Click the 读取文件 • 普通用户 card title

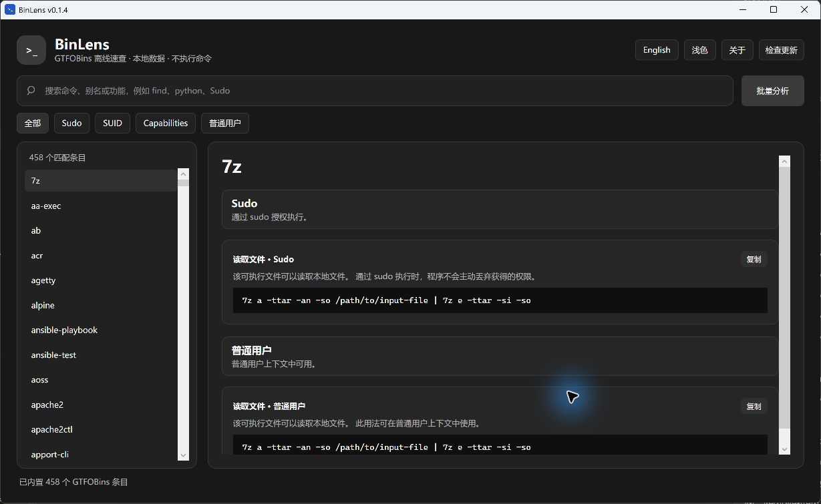(x=269, y=406)
